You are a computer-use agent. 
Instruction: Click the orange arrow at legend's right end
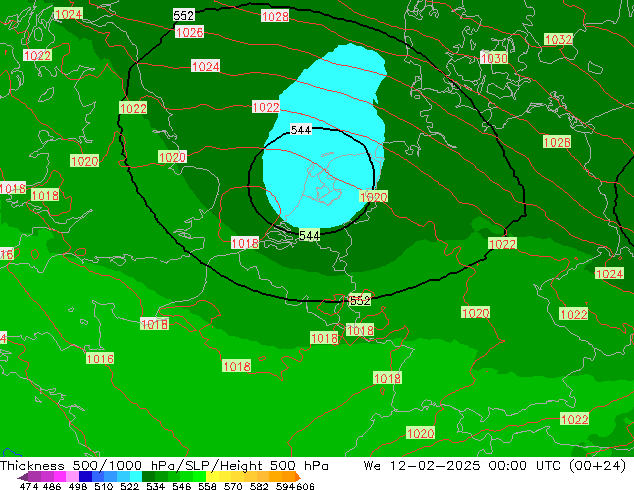coord(298,477)
